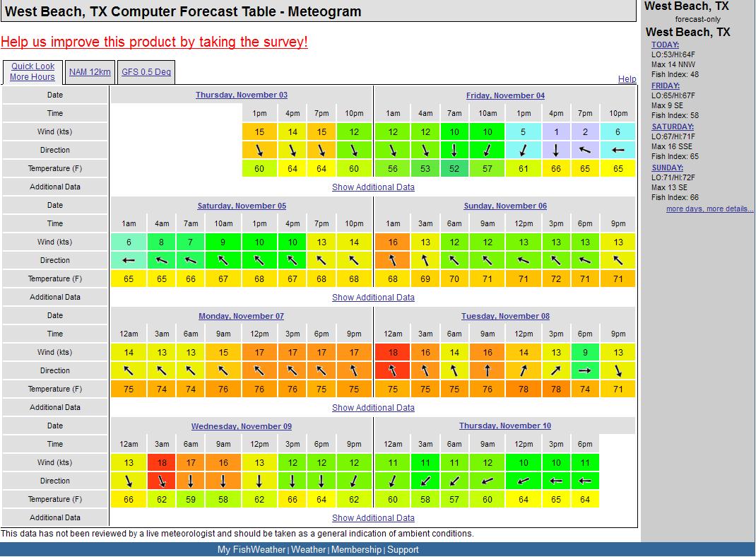The width and height of the screenshot is (756, 557).
Task: Expand Show Additional Data under Thursday-Friday rows
Action: click(x=373, y=187)
